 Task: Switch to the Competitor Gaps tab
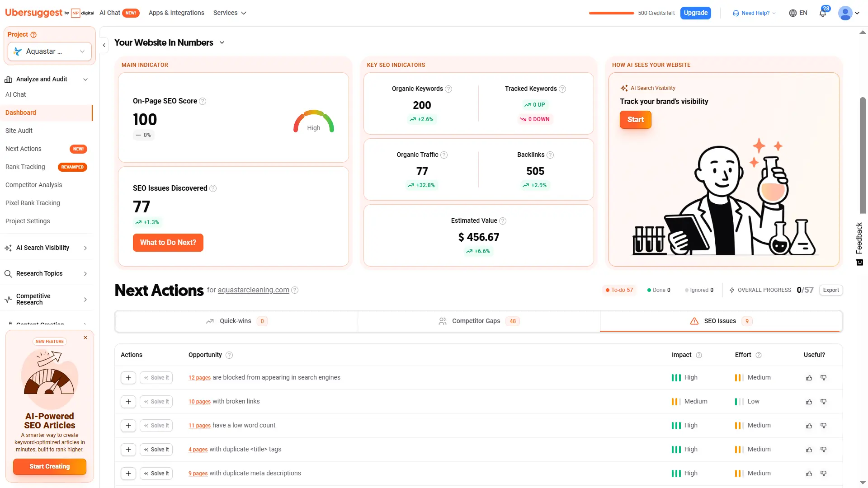point(479,321)
